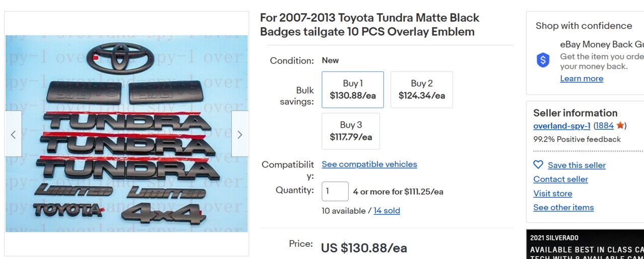This screenshot has width=644, height=259.
Task: Click the seller's orange feedback star
Action: 620,125
